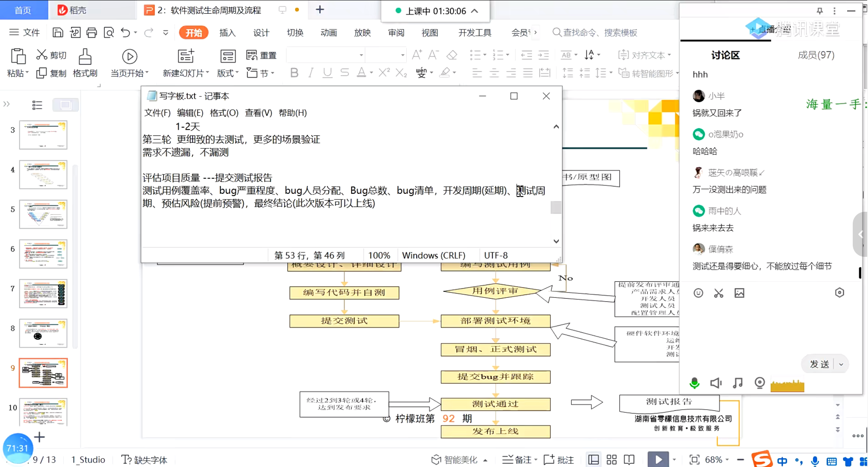Open the reading view icon in the status bar
This screenshot has height=467, width=868.
pyautogui.click(x=629, y=459)
